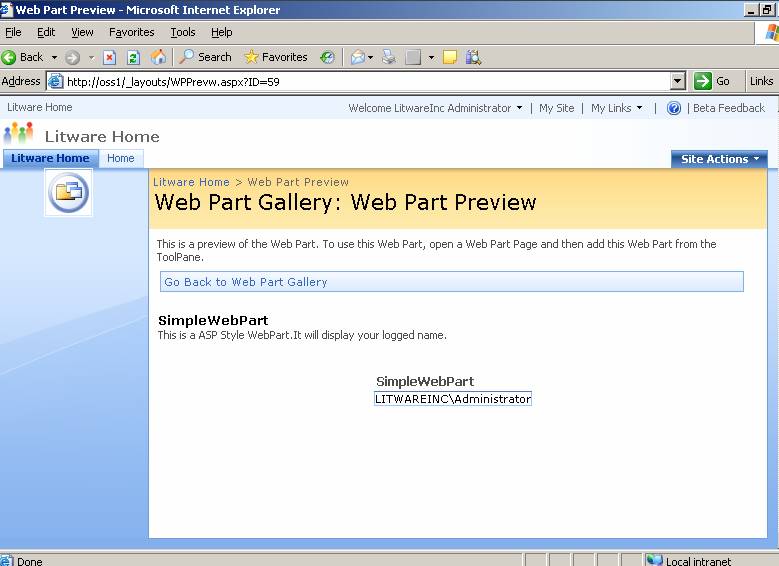Image resolution: width=779 pixels, height=566 pixels.
Task: Click the Local intranet status zone
Action: coord(690,561)
